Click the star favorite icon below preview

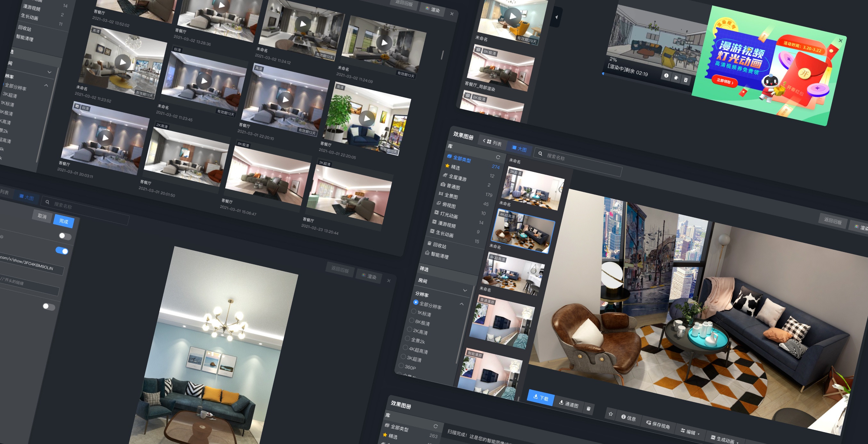pyautogui.click(x=611, y=414)
